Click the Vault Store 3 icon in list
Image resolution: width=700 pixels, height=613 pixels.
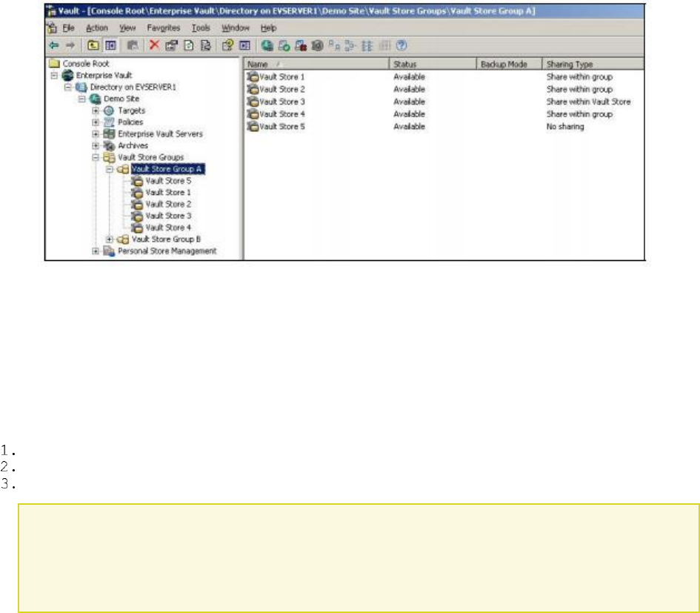(x=253, y=102)
